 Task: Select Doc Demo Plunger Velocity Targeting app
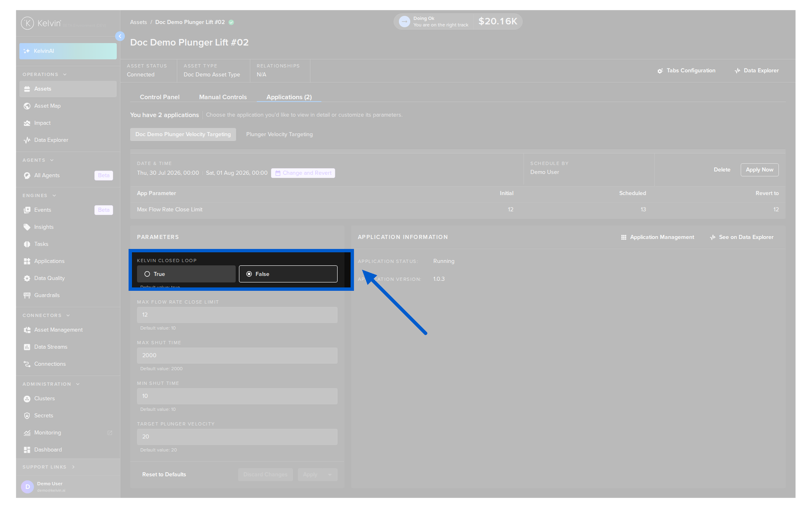(x=183, y=134)
